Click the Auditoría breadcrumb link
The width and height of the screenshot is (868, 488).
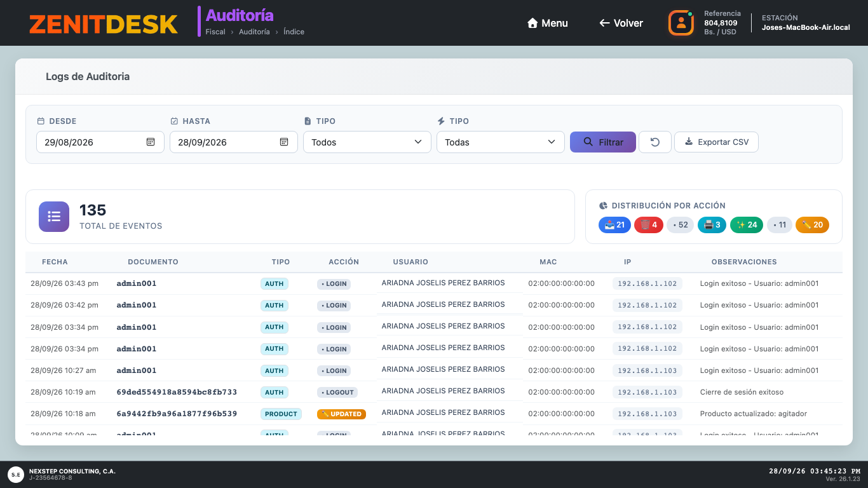[x=254, y=32]
